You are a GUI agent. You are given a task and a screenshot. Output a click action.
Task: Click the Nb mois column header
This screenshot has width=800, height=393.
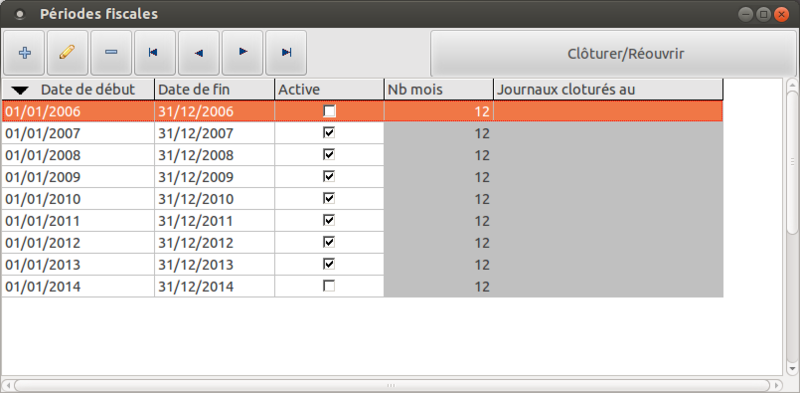[439, 89]
